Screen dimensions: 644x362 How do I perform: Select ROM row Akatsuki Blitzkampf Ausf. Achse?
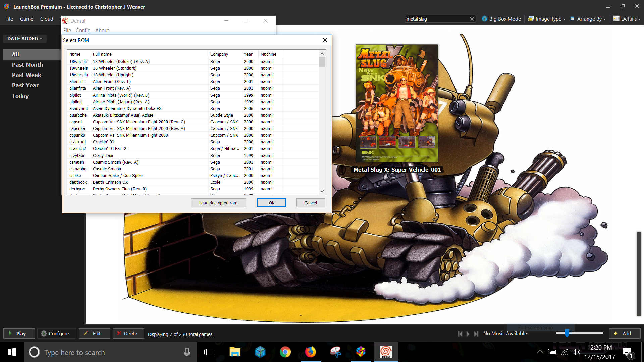(x=193, y=115)
